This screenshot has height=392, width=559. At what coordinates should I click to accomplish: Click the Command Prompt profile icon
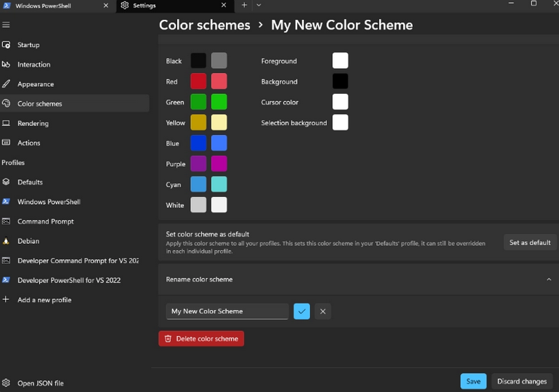point(6,221)
